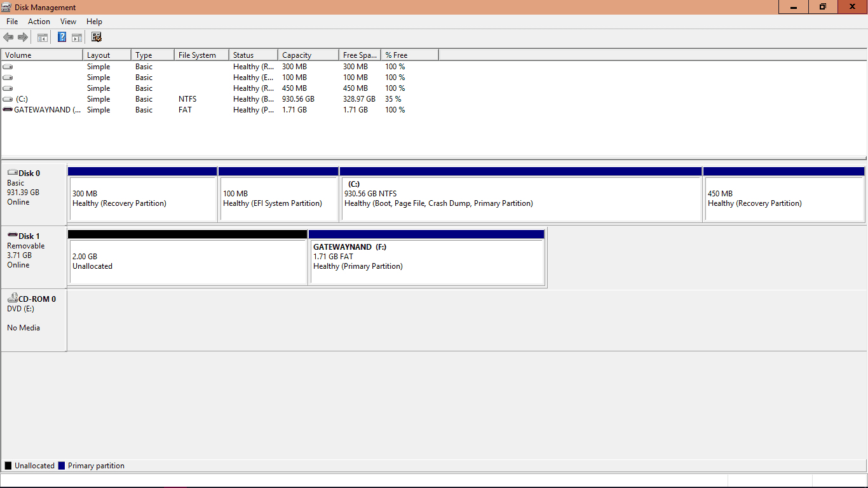The image size is (868, 488).
Task: Select the Disk 0 Basic disk label
Action: (34, 194)
